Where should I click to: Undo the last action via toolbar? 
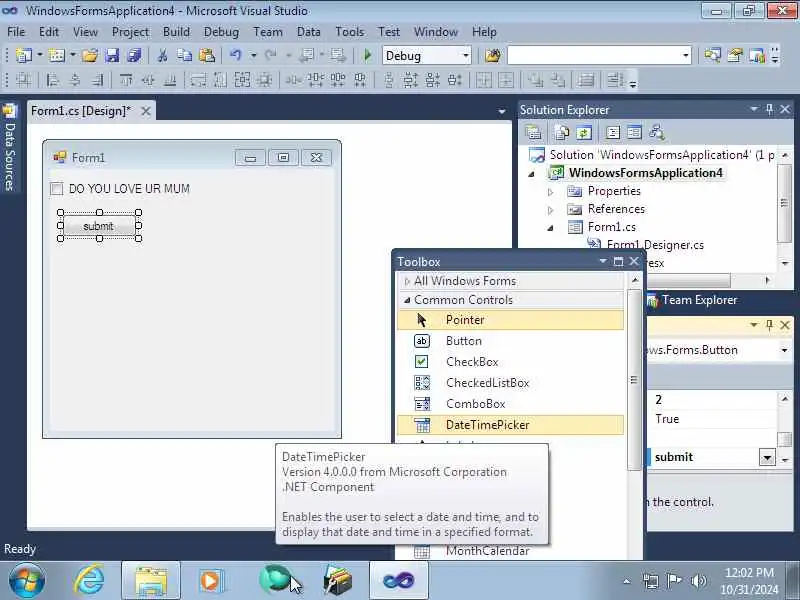[235, 55]
